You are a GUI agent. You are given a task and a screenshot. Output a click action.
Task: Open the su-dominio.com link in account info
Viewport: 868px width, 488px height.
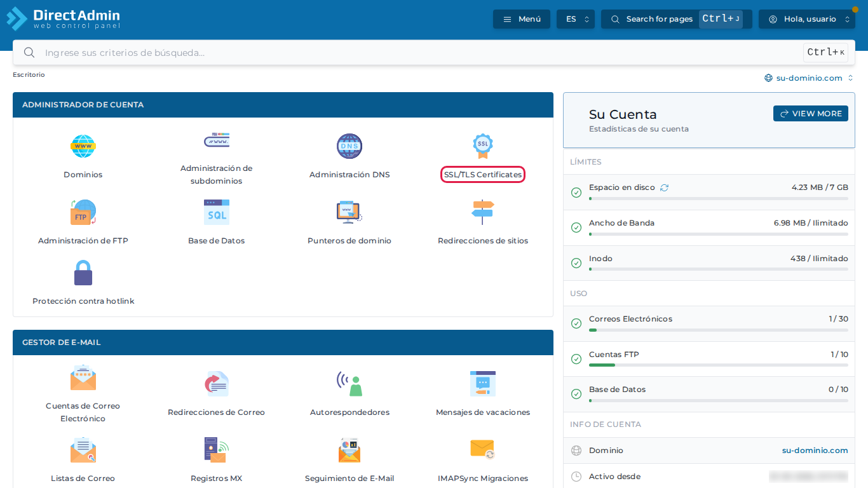tap(815, 451)
